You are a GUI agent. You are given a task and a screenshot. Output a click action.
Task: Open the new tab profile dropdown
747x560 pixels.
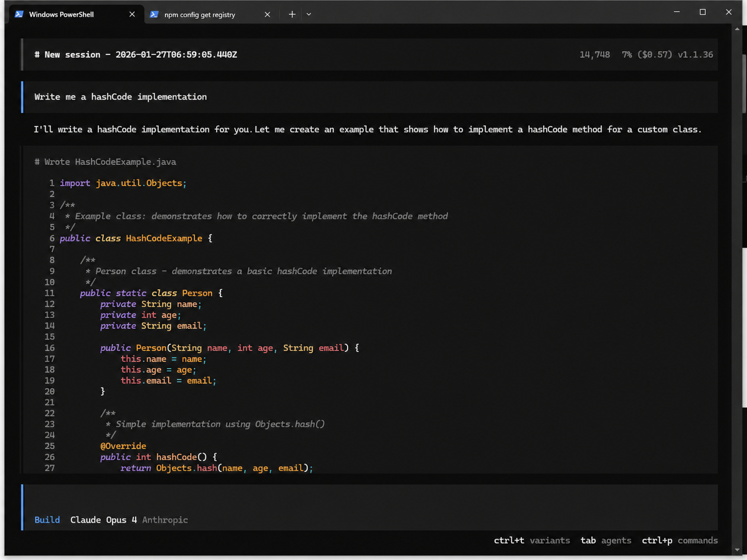(x=308, y=14)
